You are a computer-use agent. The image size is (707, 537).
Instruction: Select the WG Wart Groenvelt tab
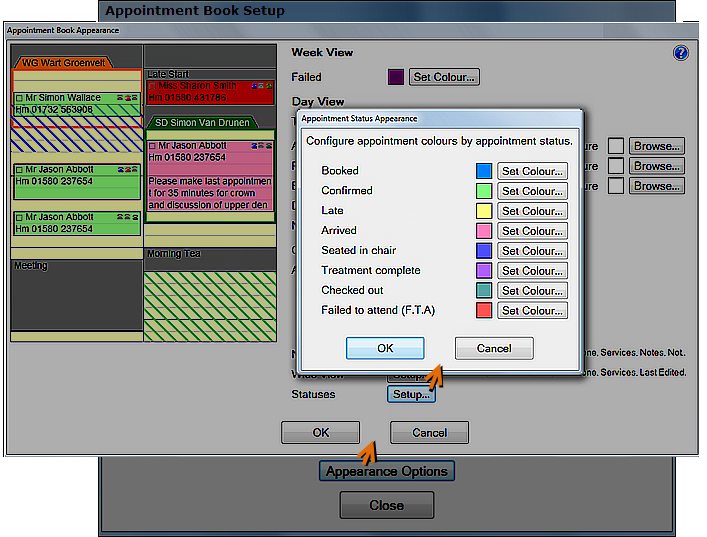point(63,63)
